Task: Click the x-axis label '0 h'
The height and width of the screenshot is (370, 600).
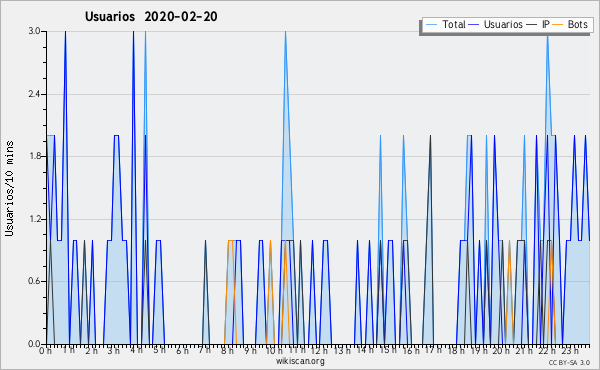Action: [x=46, y=351]
